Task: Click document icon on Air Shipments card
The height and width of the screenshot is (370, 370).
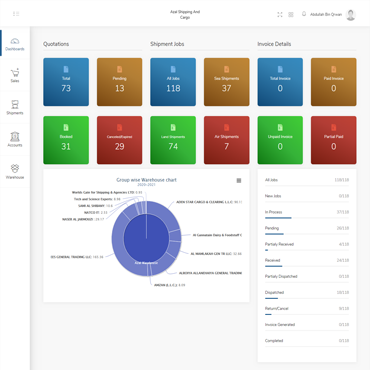Action: click(227, 127)
